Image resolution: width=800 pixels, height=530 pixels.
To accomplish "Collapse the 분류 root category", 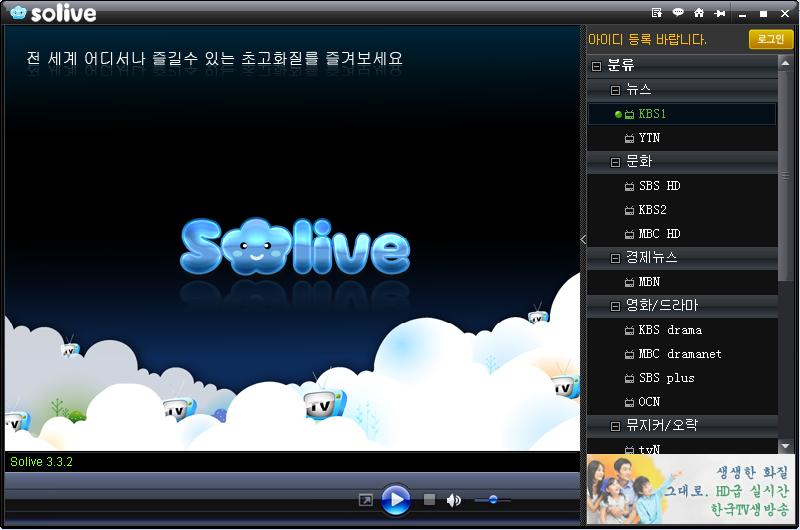I will pyautogui.click(x=596, y=66).
